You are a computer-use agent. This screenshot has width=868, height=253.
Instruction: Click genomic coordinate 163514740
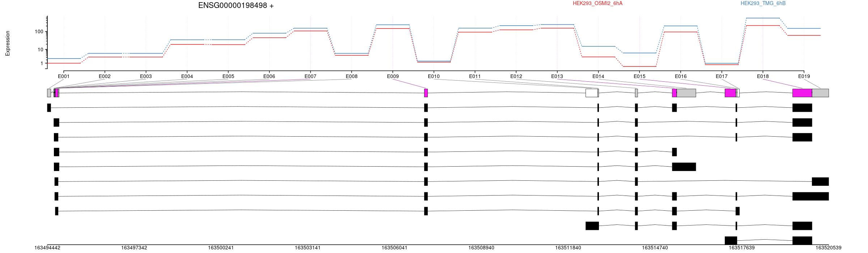point(655,248)
